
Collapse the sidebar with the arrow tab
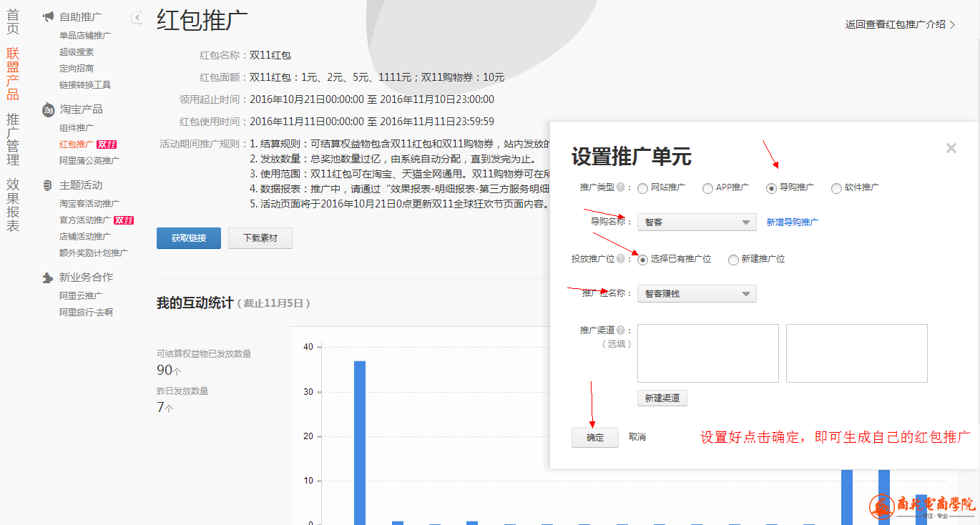click(137, 17)
